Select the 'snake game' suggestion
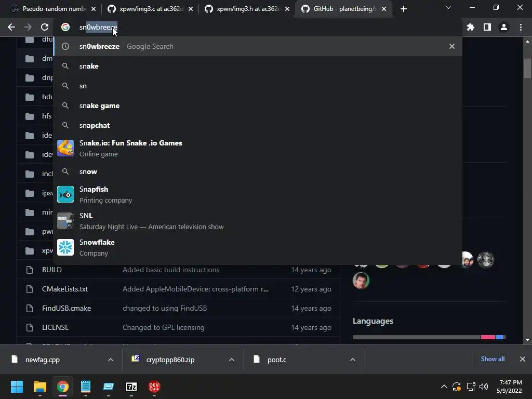Screen dimensions: 532x399 (258, 105)
